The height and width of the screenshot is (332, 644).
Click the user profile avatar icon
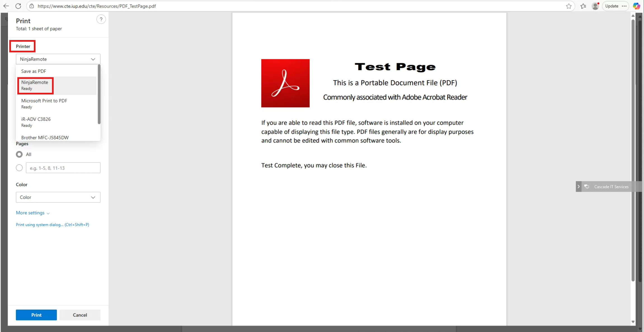(x=595, y=6)
